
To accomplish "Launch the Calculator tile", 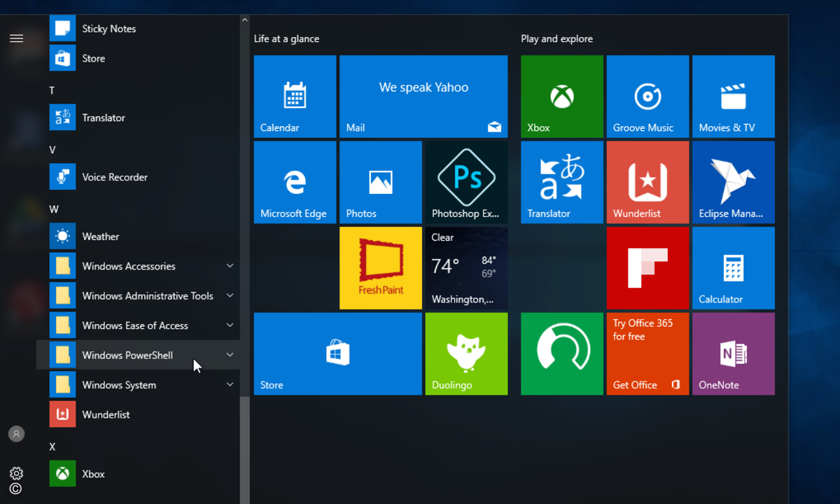I will pyautogui.click(x=734, y=268).
